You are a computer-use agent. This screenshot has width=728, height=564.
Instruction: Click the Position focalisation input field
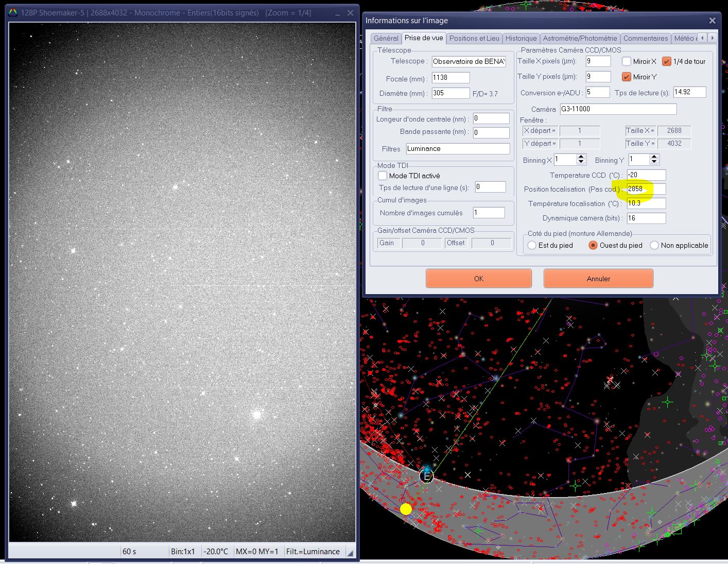point(646,189)
